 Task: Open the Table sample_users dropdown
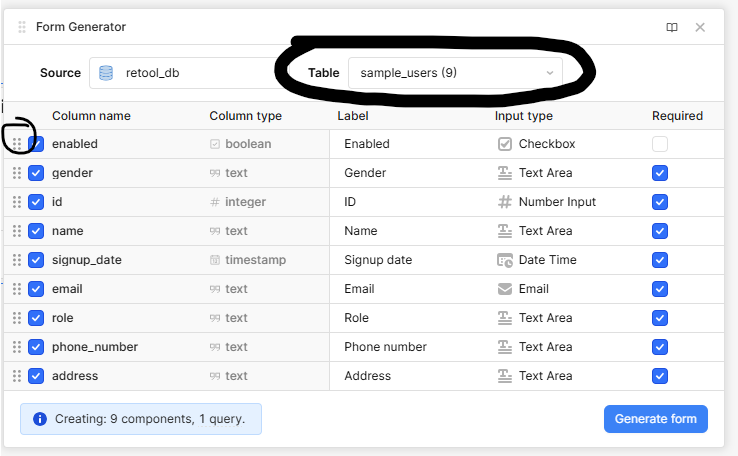coord(455,73)
